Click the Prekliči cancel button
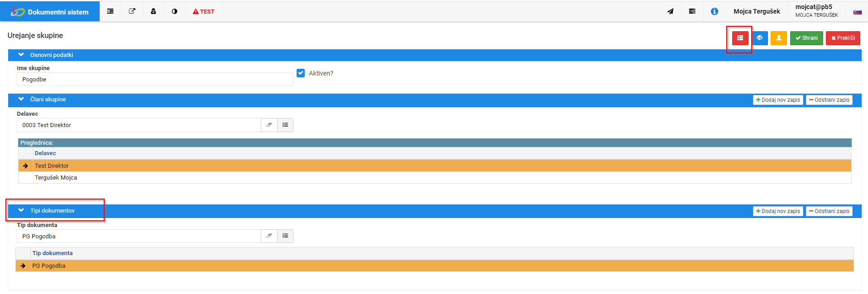Image resolution: width=868 pixels, height=294 pixels. tap(843, 38)
